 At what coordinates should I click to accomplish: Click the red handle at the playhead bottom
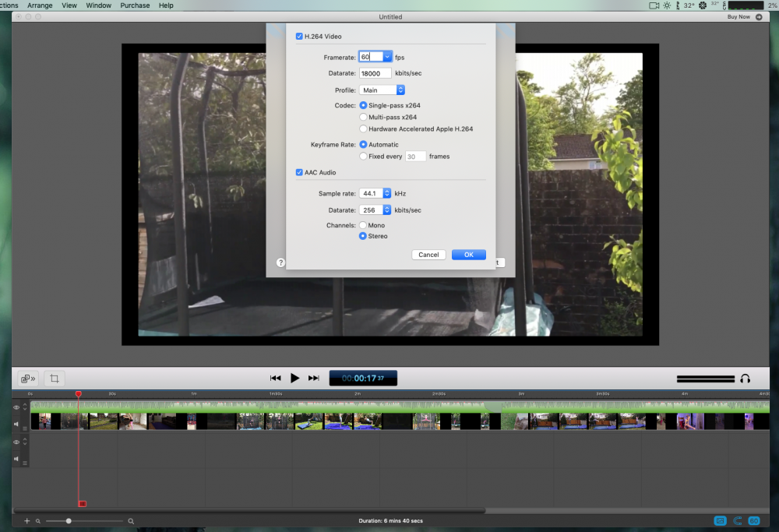(83, 504)
